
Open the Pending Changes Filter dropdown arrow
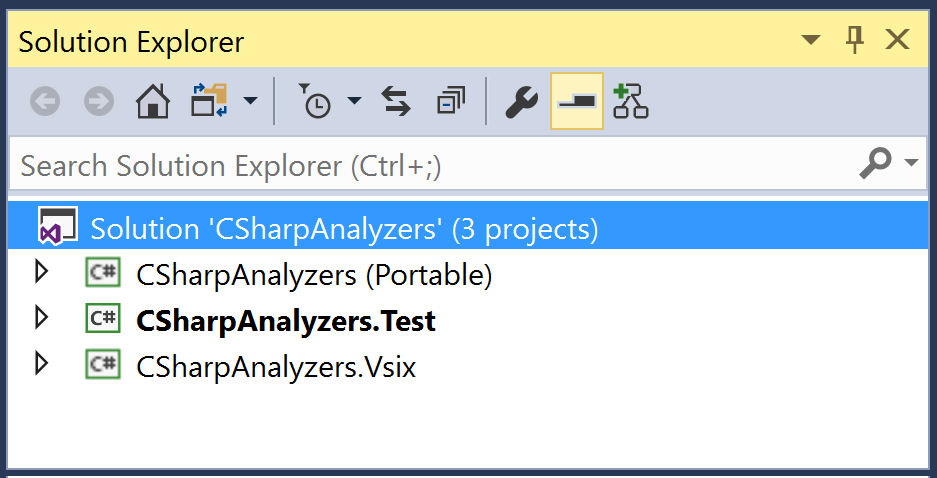point(354,100)
